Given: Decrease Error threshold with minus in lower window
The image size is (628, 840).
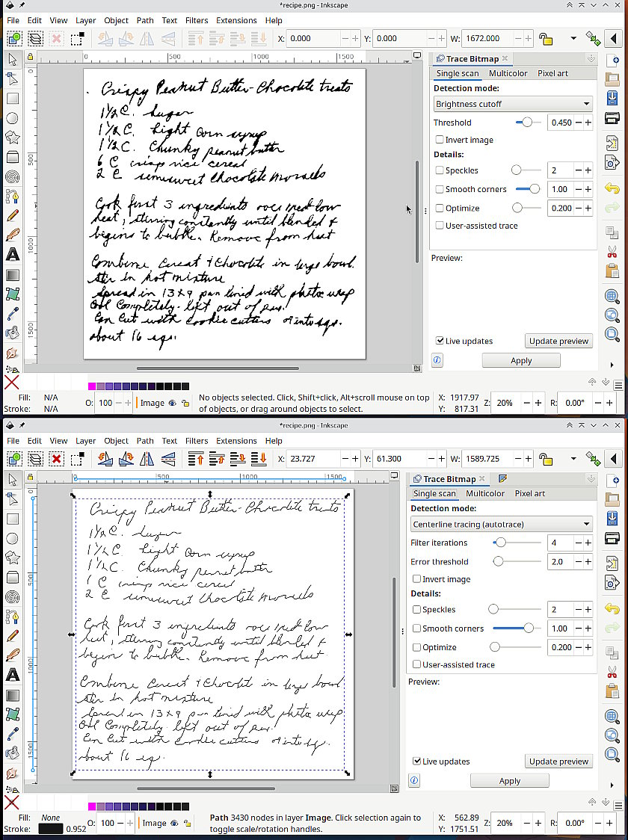Looking at the screenshot, I should pyautogui.click(x=578, y=562).
